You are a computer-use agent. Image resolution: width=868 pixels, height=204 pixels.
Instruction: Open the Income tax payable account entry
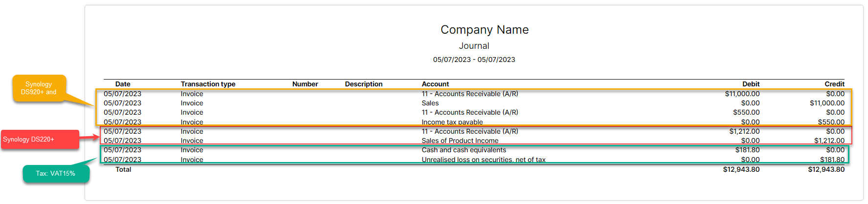point(452,122)
